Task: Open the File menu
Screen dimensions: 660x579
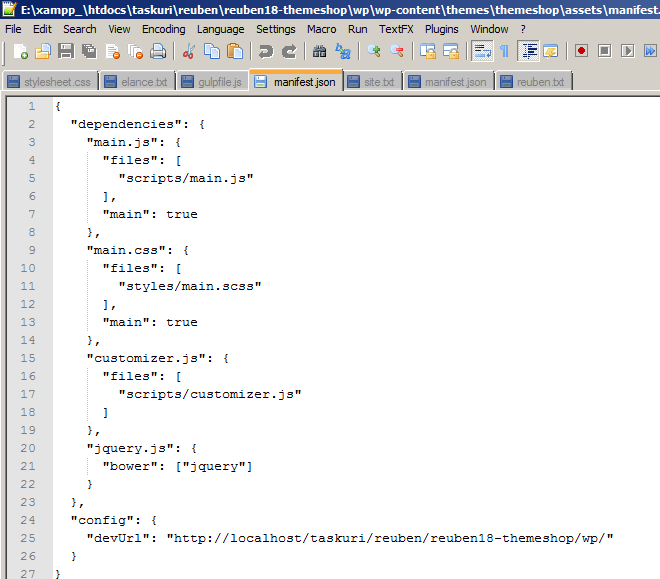Action: [x=13, y=29]
